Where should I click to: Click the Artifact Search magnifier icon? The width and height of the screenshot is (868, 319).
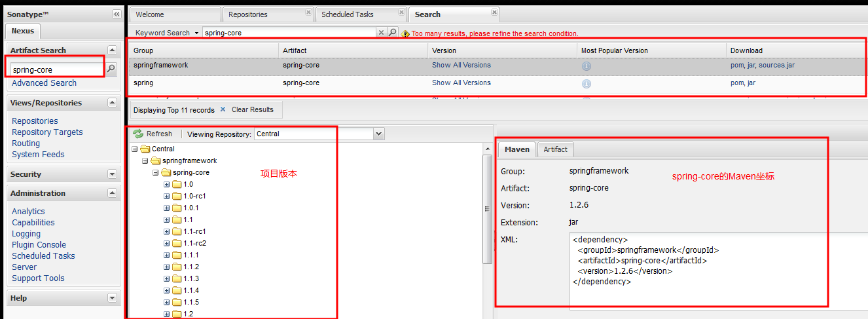(x=111, y=68)
